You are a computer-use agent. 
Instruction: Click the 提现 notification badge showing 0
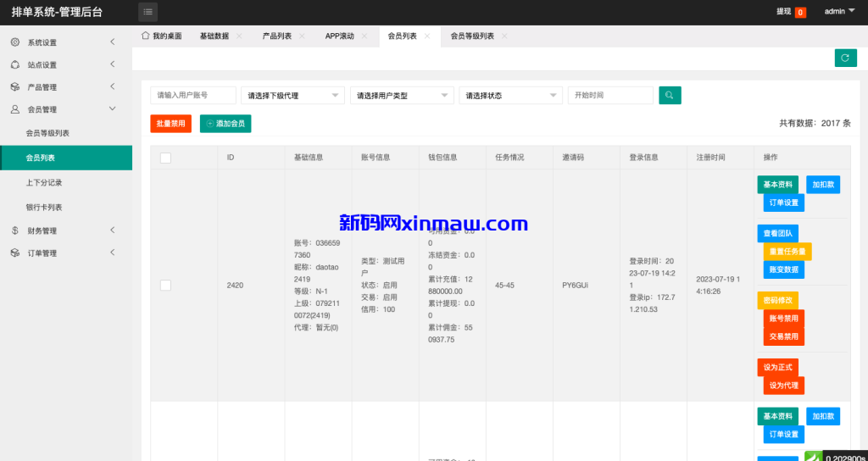click(800, 12)
